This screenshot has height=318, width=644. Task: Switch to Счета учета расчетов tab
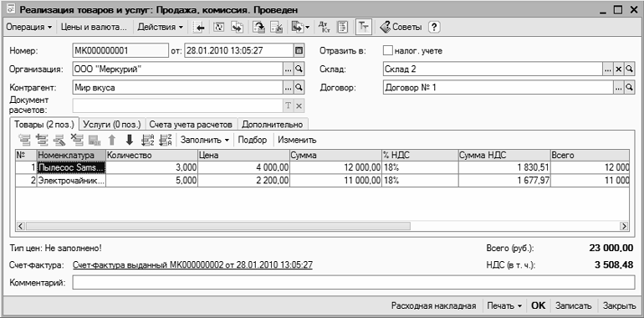192,124
